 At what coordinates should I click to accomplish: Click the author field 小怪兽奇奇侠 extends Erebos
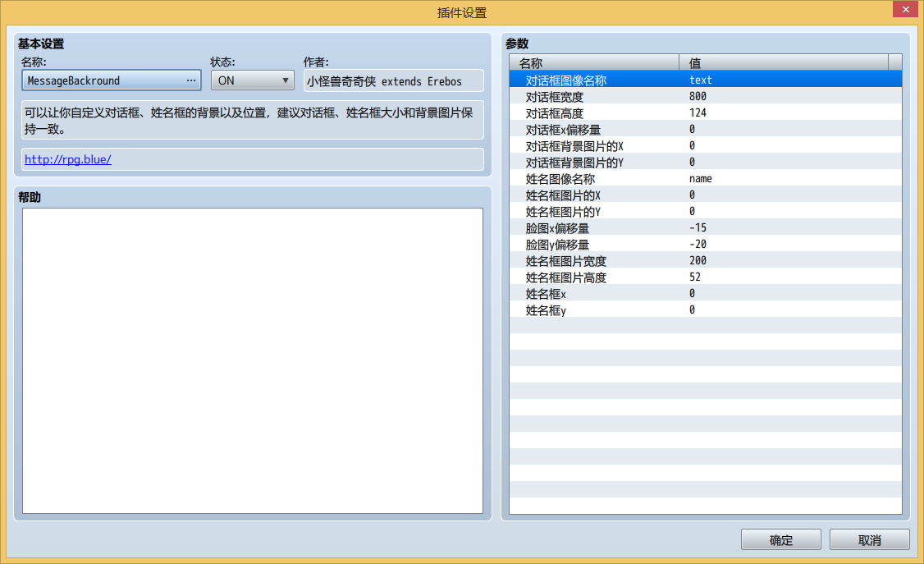tap(394, 80)
